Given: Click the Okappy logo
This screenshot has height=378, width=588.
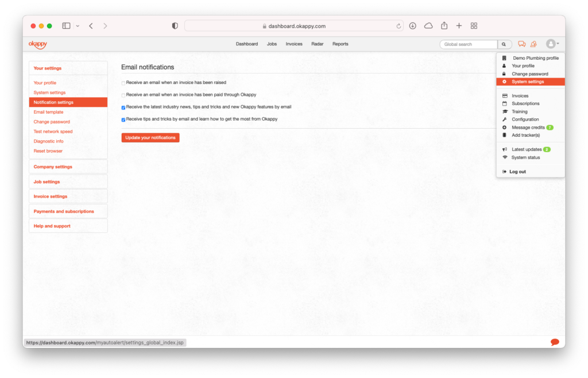Looking at the screenshot, I should click(x=37, y=45).
